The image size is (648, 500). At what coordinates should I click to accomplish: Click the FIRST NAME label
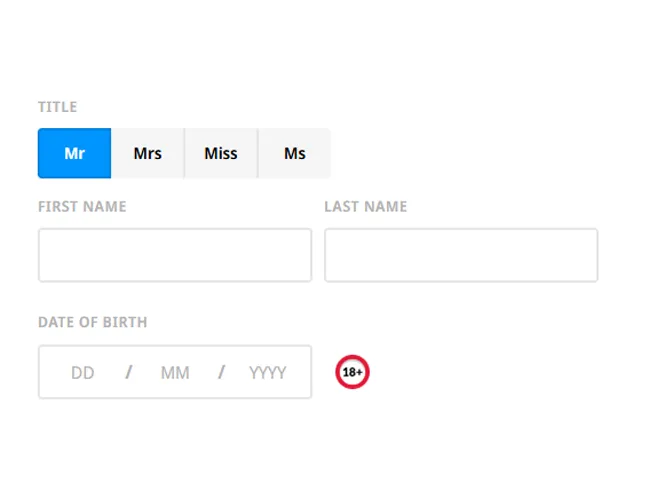pyautogui.click(x=82, y=207)
